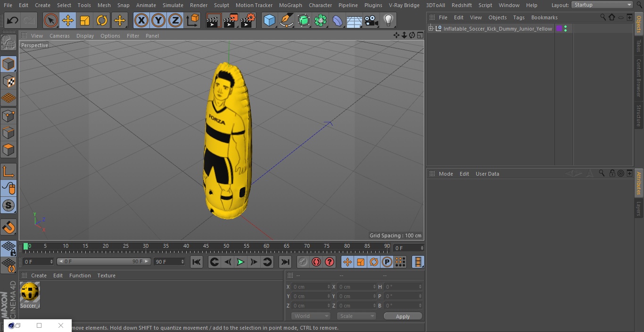The image size is (644, 332).
Task: Add a Floor environment object icon
Action: pos(355,21)
